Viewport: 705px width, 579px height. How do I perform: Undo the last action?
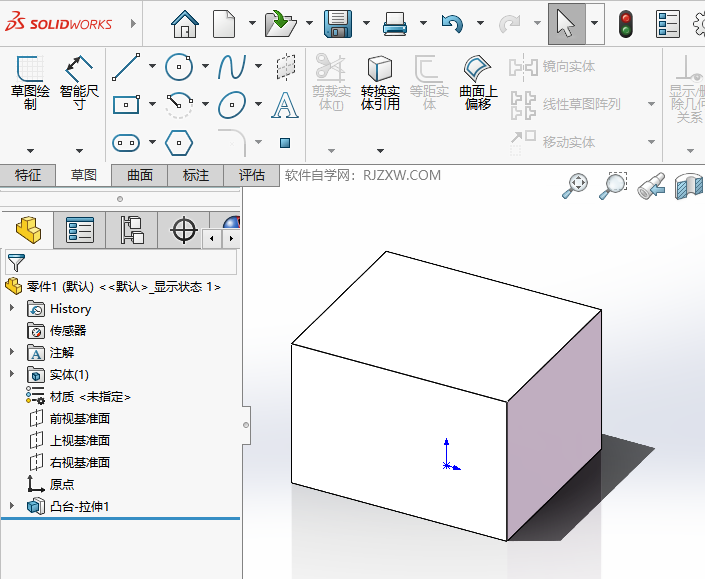click(452, 24)
